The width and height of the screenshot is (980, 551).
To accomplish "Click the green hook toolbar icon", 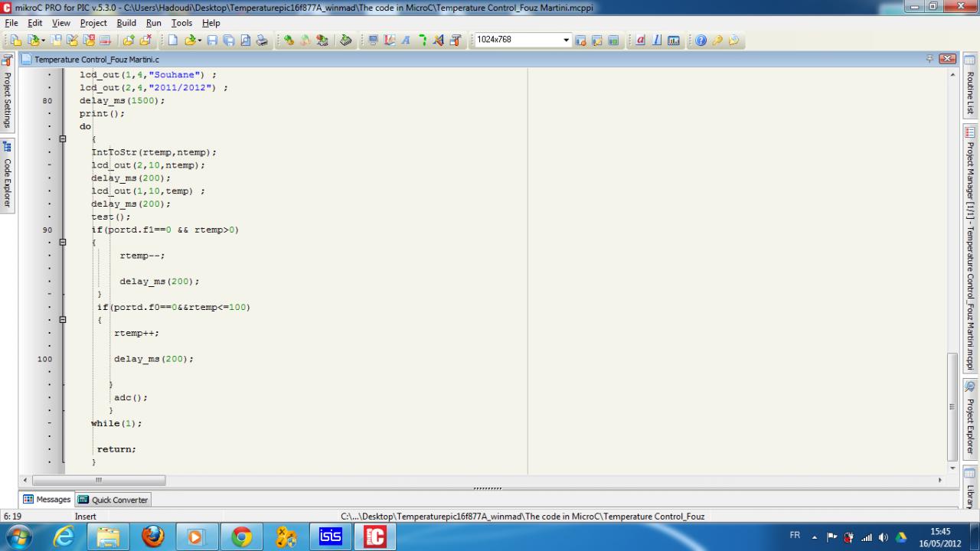I will pos(422,41).
